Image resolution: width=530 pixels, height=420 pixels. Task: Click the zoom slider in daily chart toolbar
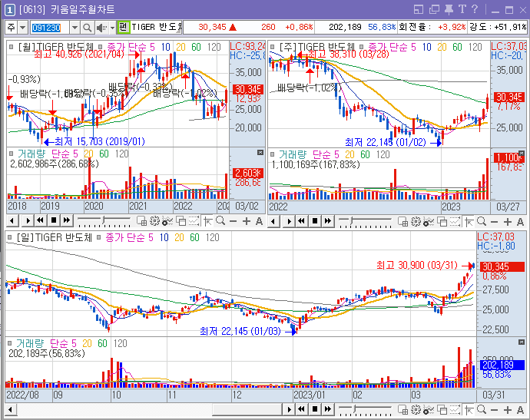(366, 410)
